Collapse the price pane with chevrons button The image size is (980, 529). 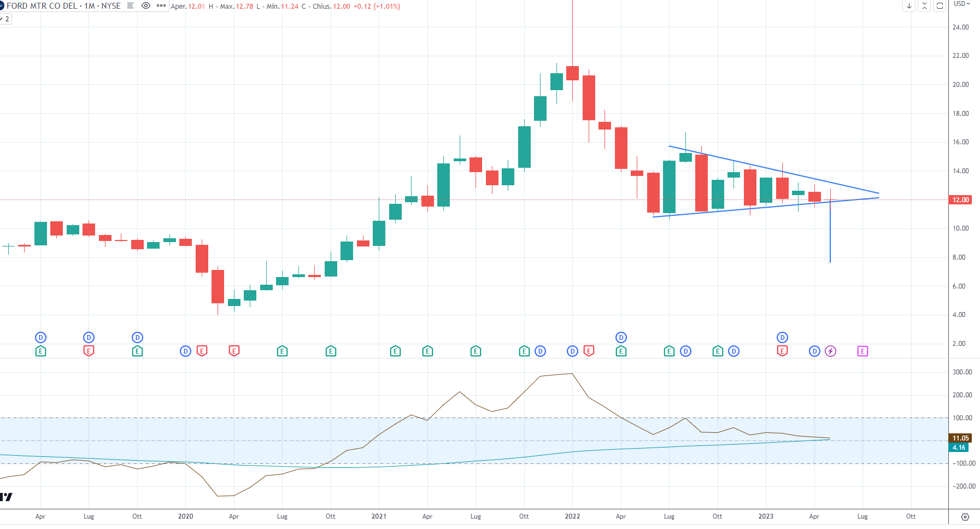924,6
